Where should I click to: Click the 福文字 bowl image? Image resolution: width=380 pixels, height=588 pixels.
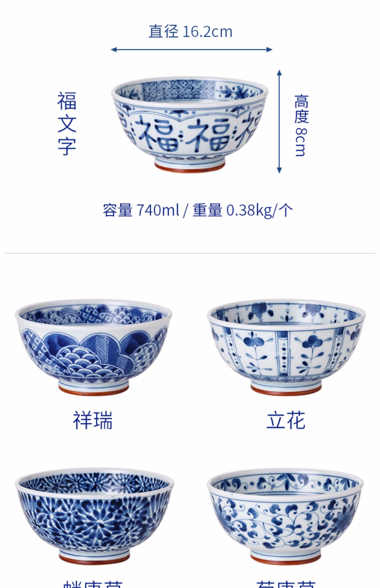(189, 124)
